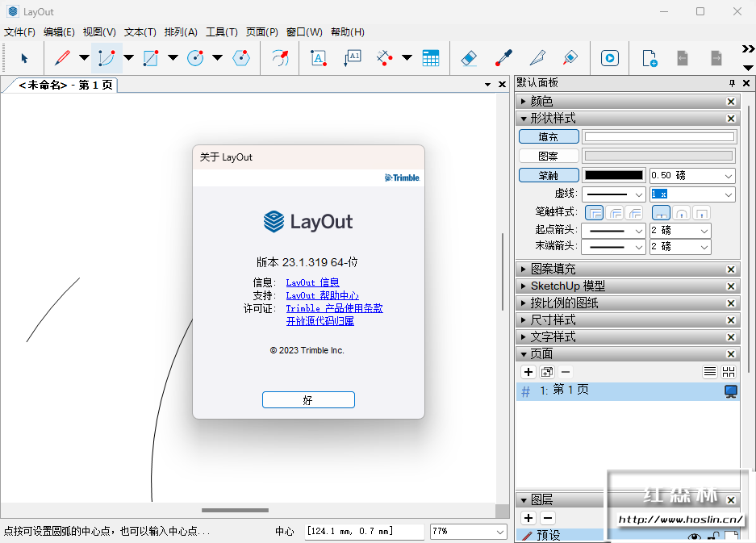Duplicate selected page in 页面 panel

click(x=547, y=372)
